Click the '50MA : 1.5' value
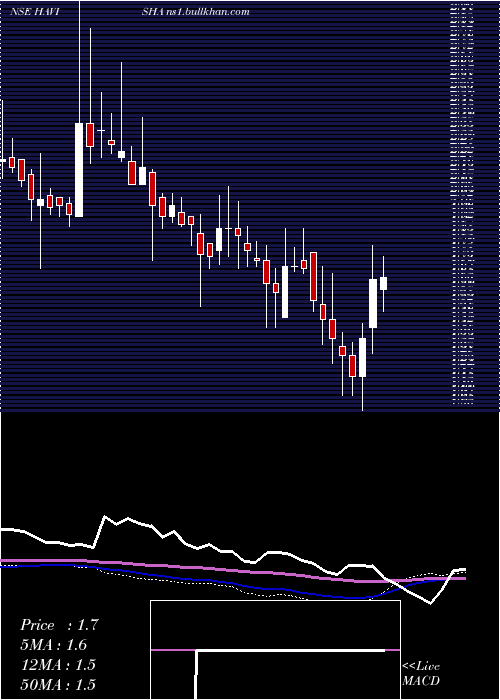The image size is (500, 700). tap(58, 684)
